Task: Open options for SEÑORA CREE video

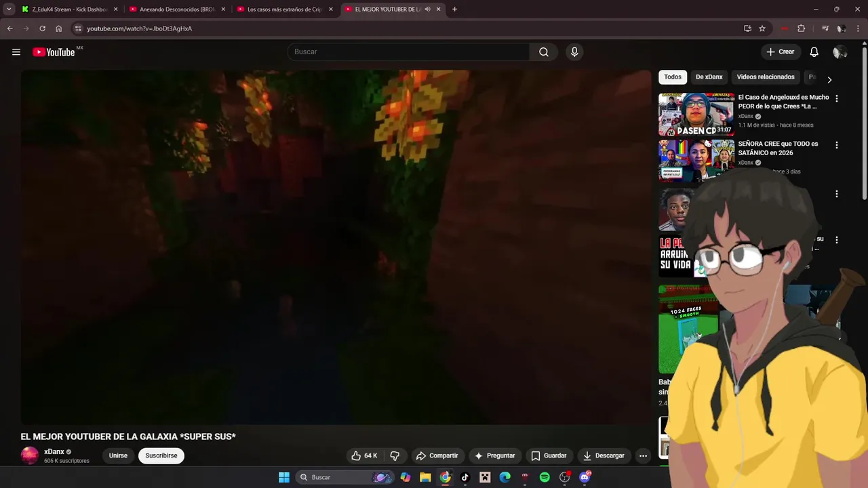Action: (x=836, y=145)
